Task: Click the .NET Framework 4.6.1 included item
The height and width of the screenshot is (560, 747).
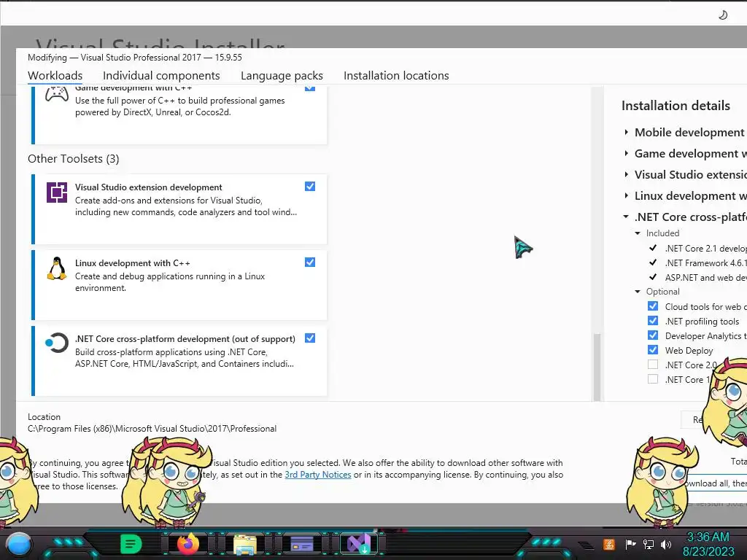Action: tap(705, 262)
